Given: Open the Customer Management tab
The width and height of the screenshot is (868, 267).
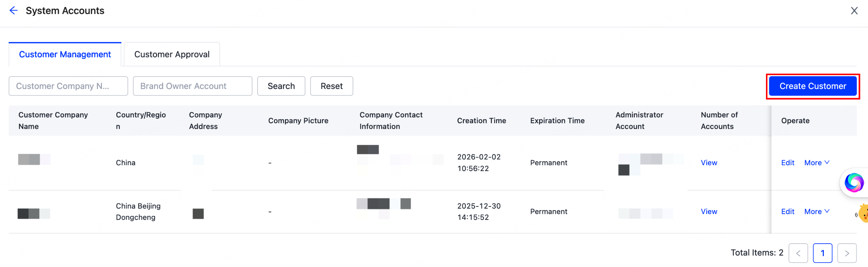Looking at the screenshot, I should tap(65, 54).
